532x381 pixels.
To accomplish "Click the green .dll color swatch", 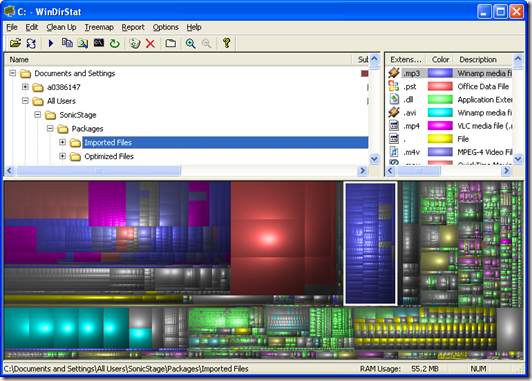I will click(x=440, y=99).
